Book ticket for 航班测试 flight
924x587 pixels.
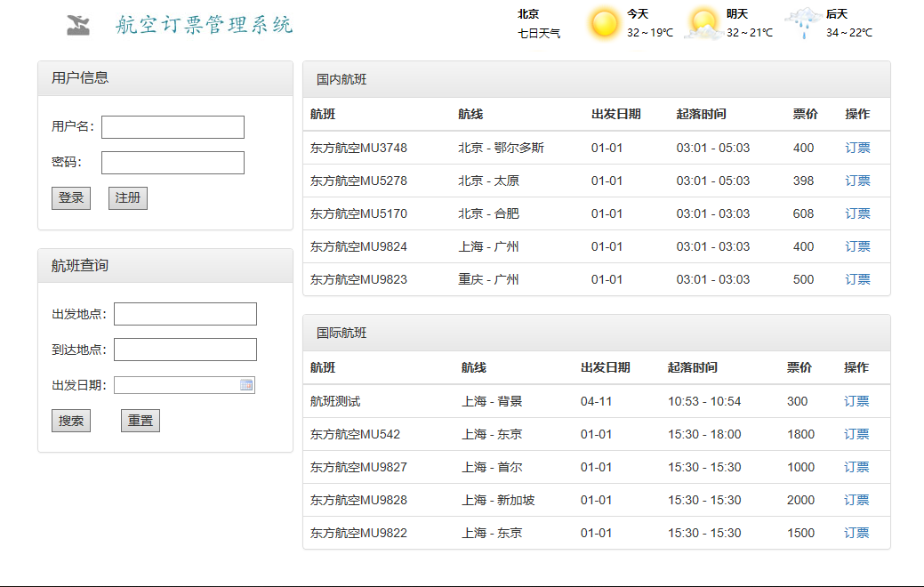pos(856,401)
